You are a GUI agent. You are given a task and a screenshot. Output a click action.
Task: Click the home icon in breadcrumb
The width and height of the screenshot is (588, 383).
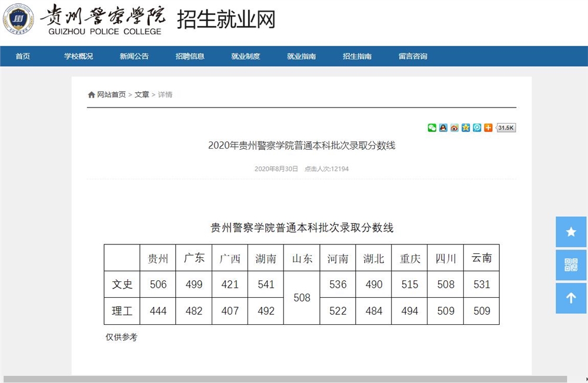pos(91,95)
